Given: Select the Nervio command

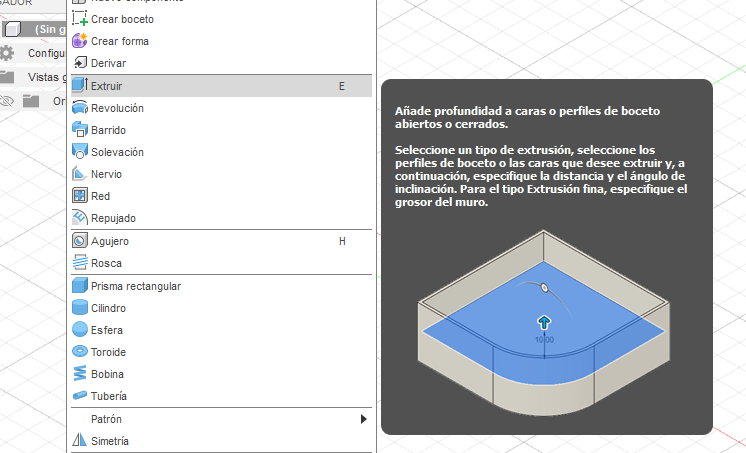Looking at the screenshot, I should (x=221, y=174).
